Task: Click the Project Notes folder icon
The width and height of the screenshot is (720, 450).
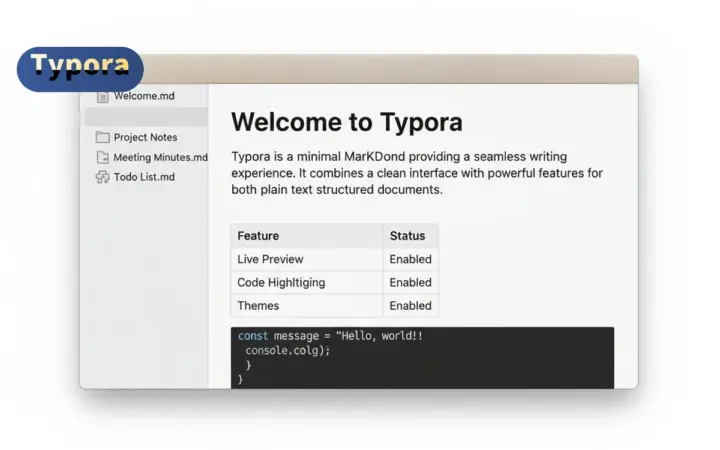Action: tap(102, 137)
